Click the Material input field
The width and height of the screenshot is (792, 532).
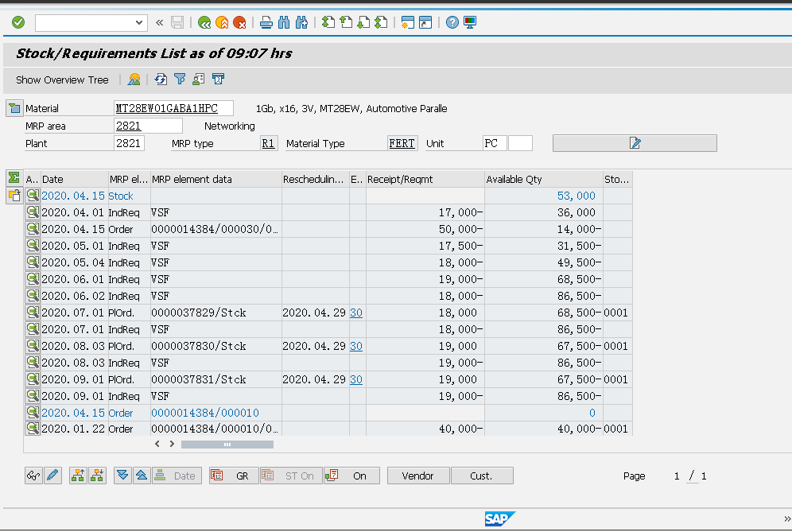tap(173, 107)
